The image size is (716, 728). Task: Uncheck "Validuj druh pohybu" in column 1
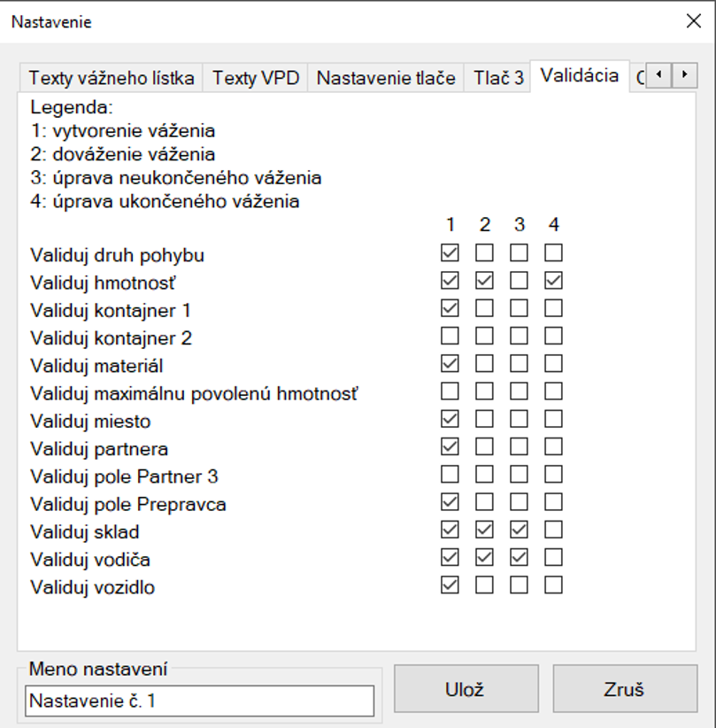point(450,252)
